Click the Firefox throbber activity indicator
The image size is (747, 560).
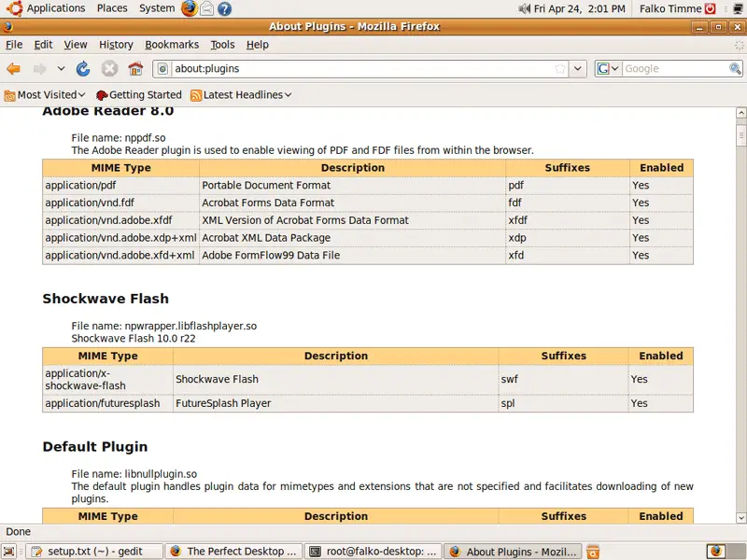coord(739,45)
